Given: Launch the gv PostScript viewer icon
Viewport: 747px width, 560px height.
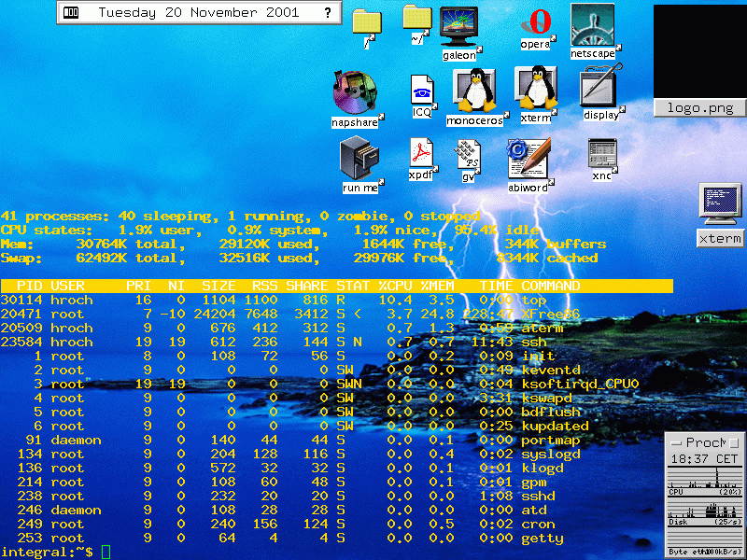Looking at the screenshot, I should tap(468, 154).
